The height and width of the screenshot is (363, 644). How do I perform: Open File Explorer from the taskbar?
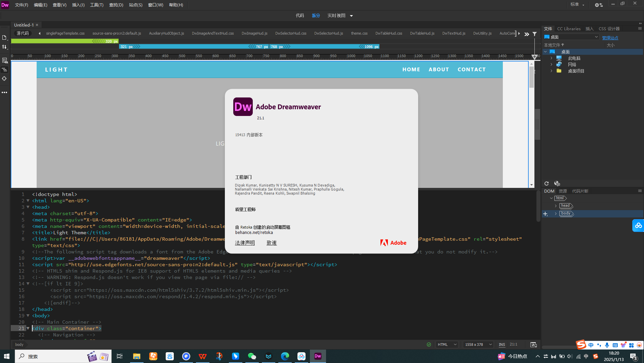136,356
